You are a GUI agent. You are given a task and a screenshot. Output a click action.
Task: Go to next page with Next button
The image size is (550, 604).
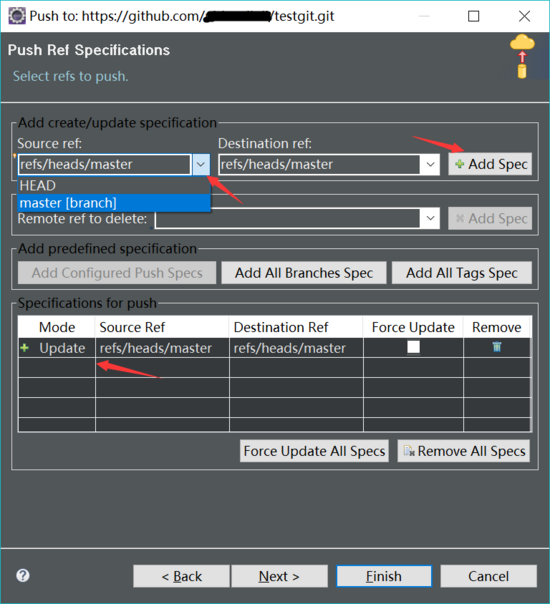(279, 576)
